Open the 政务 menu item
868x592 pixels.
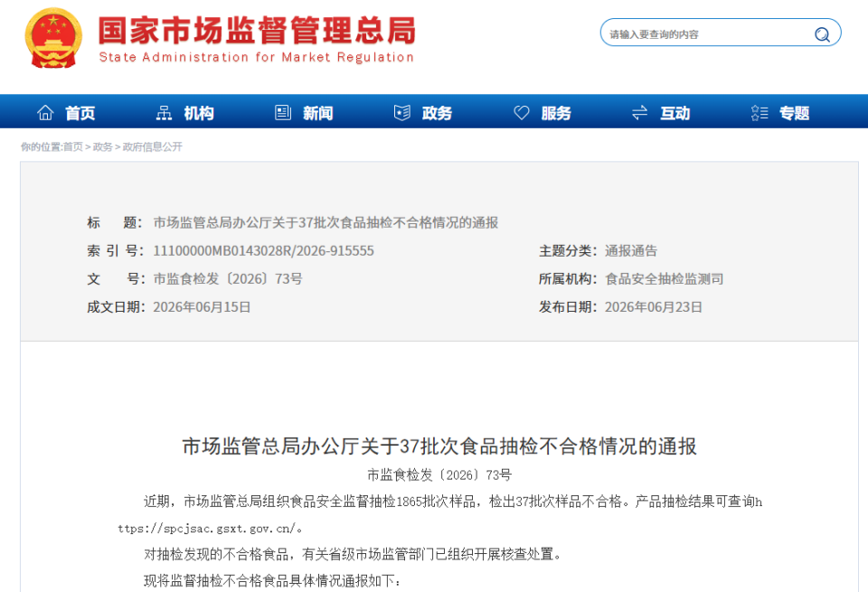point(437,113)
